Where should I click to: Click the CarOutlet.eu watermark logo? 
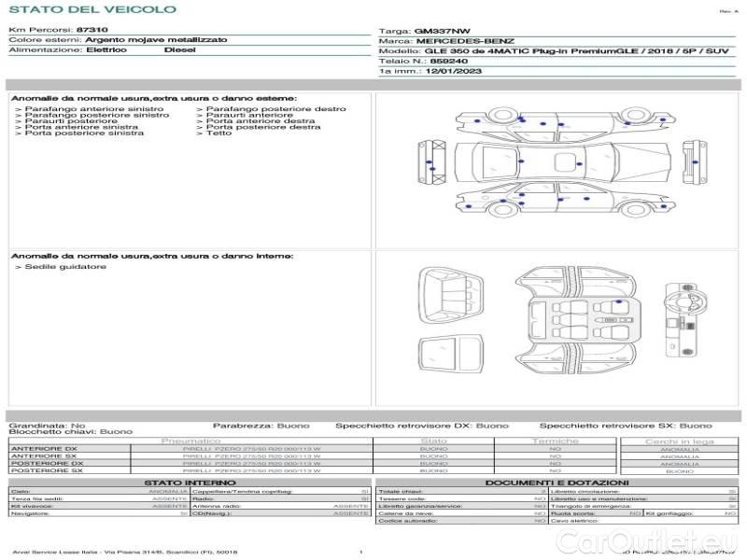click(x=647, y=541)
